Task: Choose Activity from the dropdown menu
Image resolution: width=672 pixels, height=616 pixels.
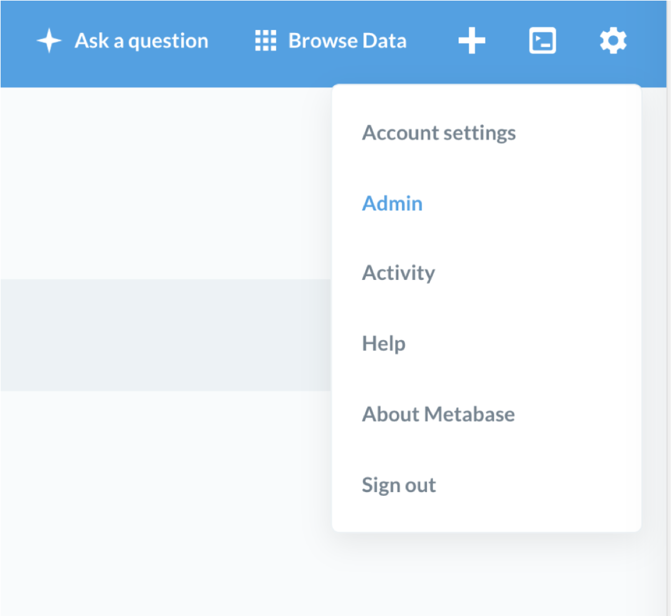Action: click(x=398, y=273)
